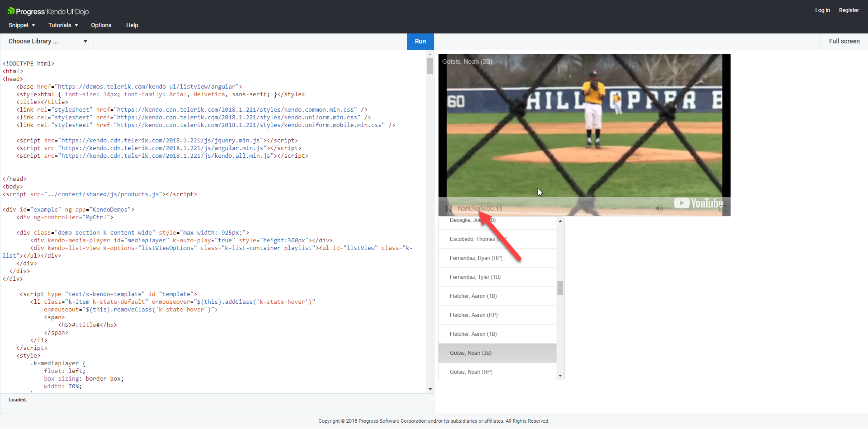Click the video title overlay Gotsis, Noah (3B)

coord(467,61)
